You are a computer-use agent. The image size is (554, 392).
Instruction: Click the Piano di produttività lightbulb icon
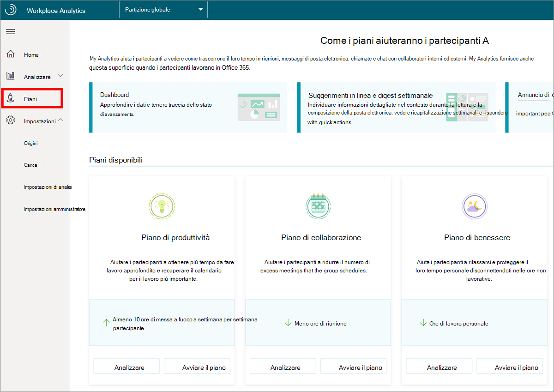coord(162,206)
